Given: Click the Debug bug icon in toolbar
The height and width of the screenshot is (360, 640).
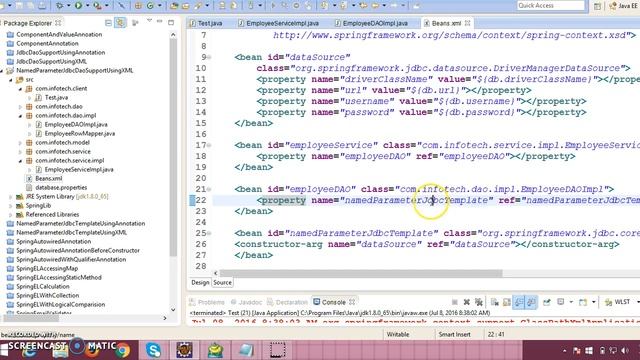Looking at the screenshot, I should [x=60, y=6].
